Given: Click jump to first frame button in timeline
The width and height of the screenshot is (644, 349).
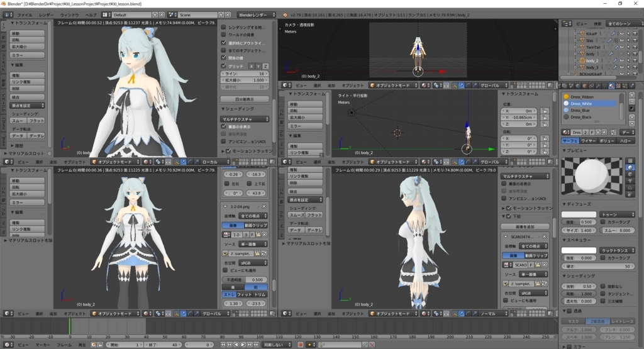Looking at the screenshot, I should pyautogui.click(x=223, y=345).
